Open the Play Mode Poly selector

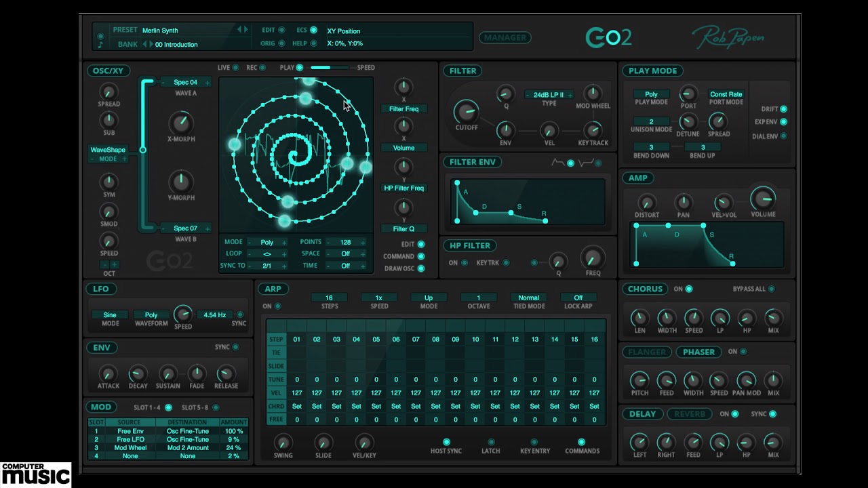pos(652,94)
